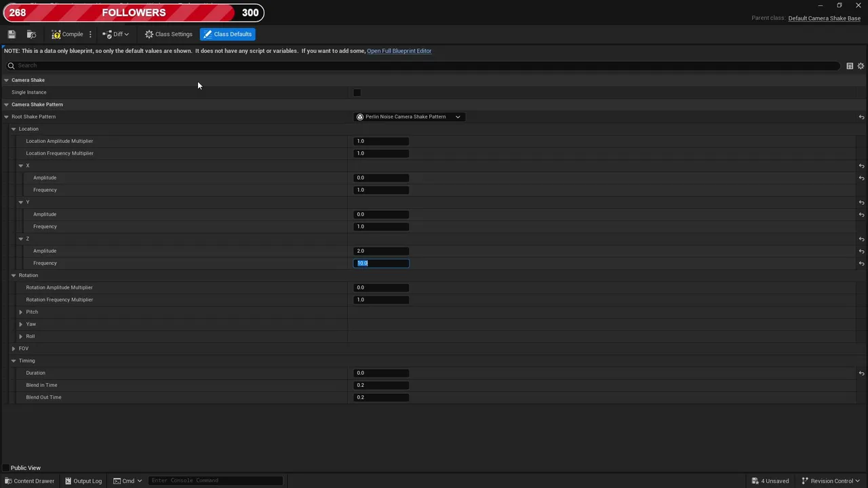The width and height of the screenshot is (868, 488).
Task: Edit Rotation Amplitude Multiplier value
Action: [x=381, y=287]
